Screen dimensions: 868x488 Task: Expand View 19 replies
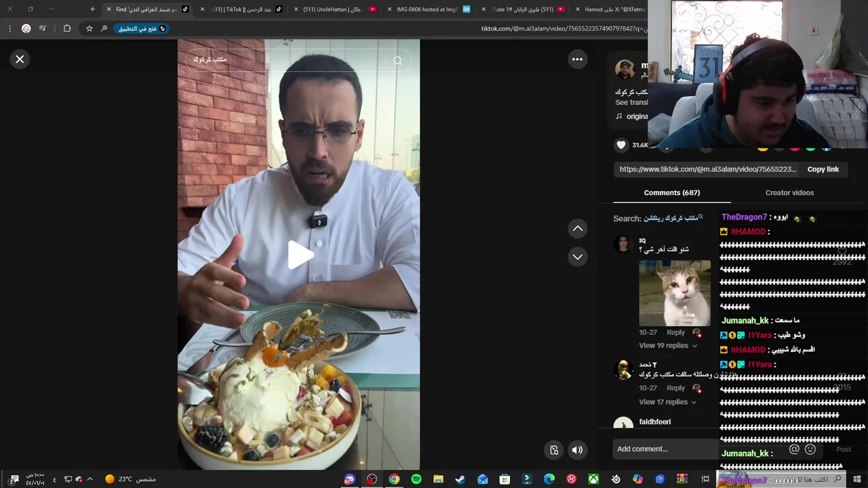(x=668, y=346)
